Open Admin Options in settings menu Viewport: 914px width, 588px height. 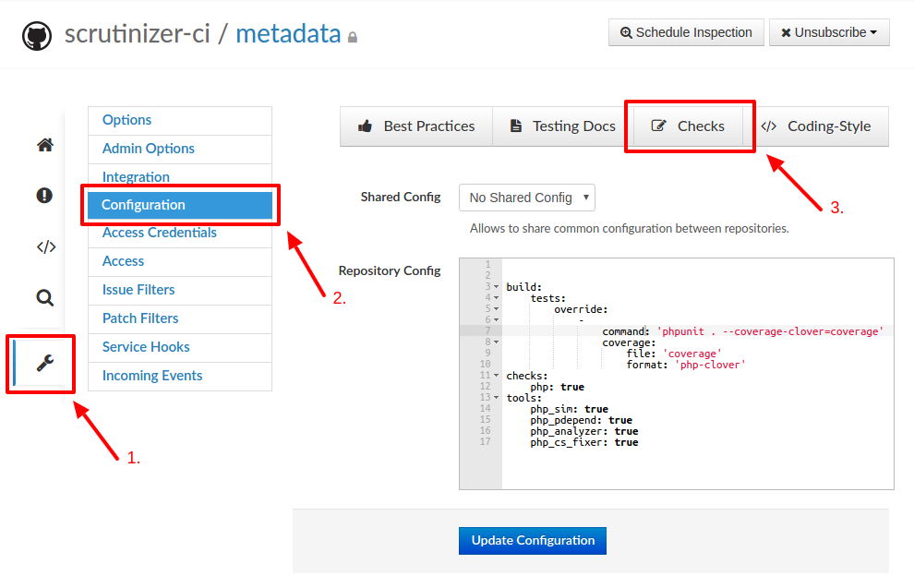tap(179, 149)
